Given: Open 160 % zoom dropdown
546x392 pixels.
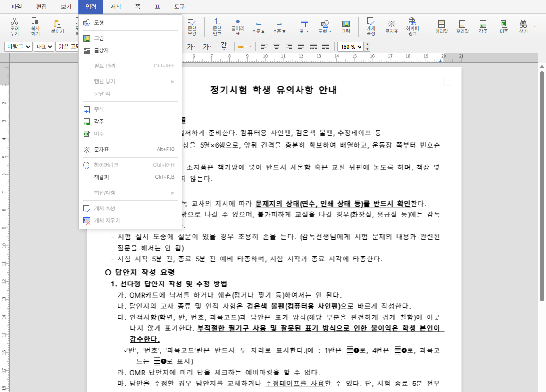Looking at the screenshot, I should [x=351, y=47].
